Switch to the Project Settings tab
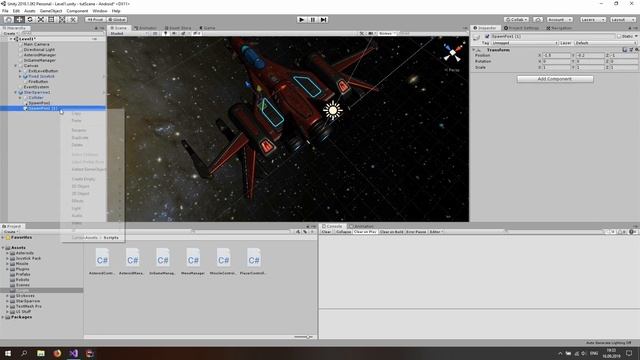 click(521, 28)
